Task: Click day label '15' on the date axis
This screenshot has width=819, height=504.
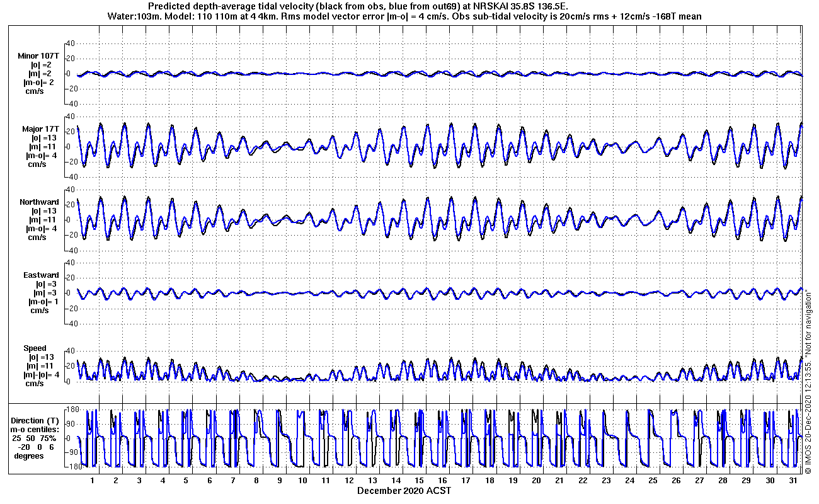Action: (x=419, y=480)
